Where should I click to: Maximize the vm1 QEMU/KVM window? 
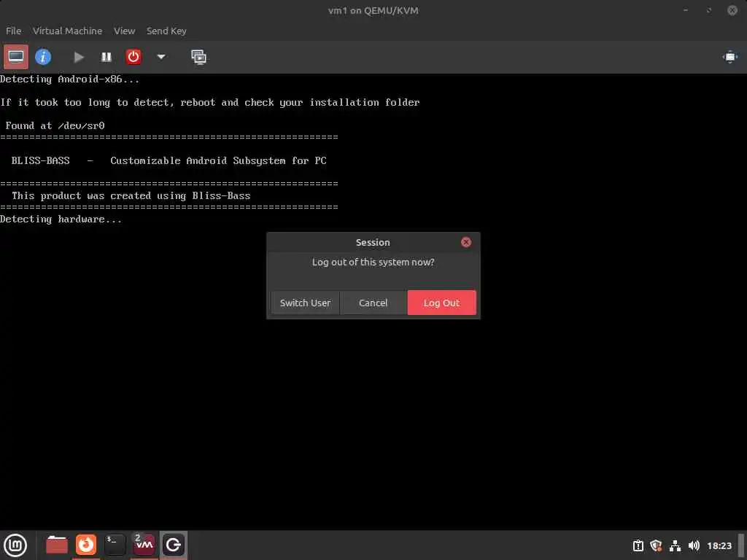tap(709, 10)
